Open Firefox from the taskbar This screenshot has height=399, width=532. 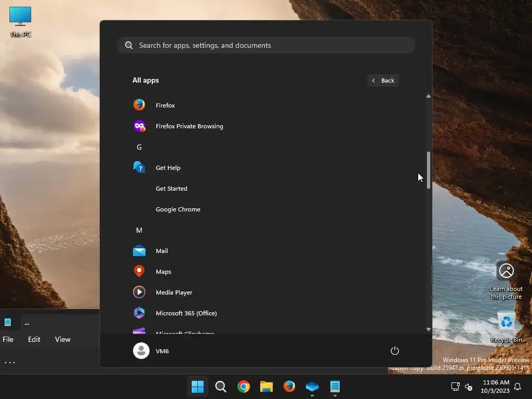(289, 386)
